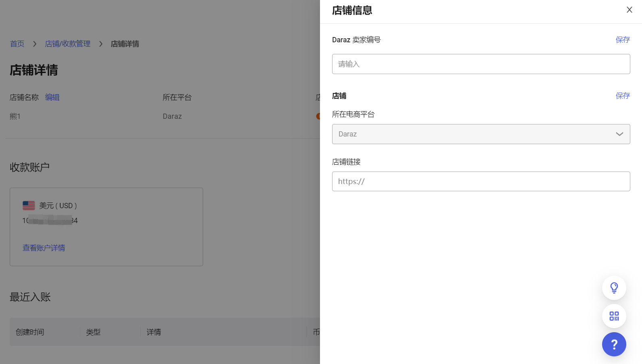The height and width of the screenshot is (364, 642).
Task: Click 编辑 next to 店铺名称
Action: [52, 97]
